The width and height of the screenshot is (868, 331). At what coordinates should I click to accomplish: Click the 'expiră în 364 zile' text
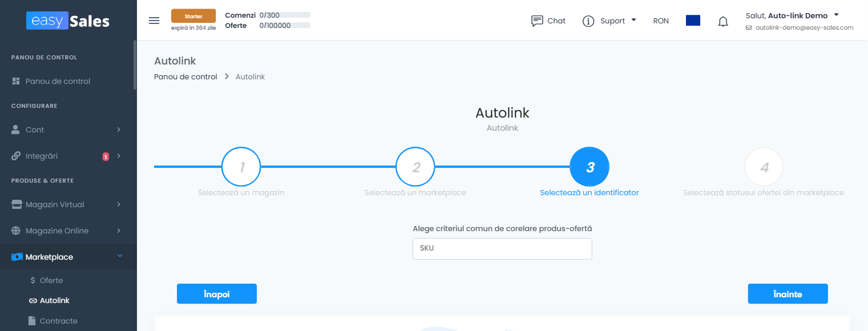click(x=193, y=28)
